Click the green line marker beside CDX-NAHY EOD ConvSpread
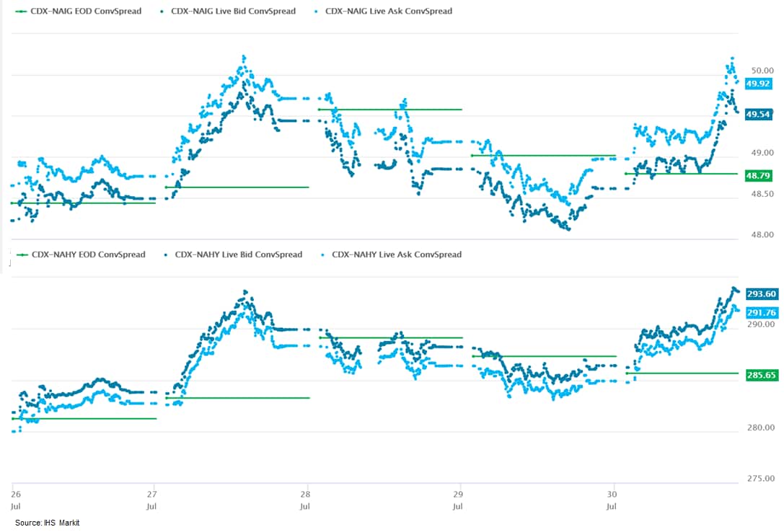Viewport: 784px width, 532px height. click(21, 254)
